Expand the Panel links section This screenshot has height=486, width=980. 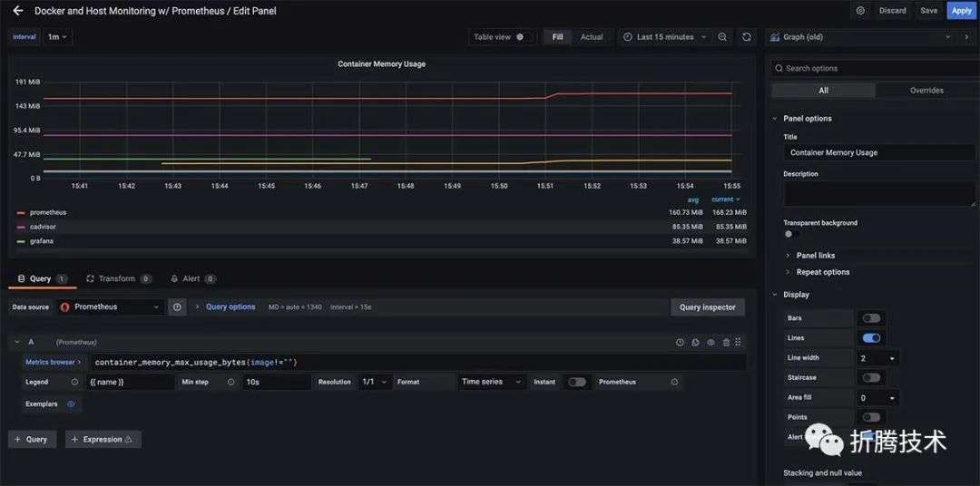(x=815, y=256)
